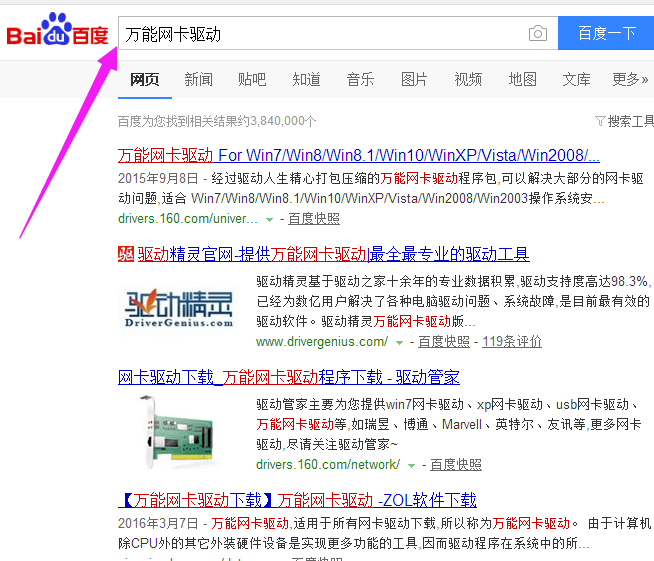654x561 pixels.
Task: Expand dropdown arrow after drivers.160.com/network/ URL
Action: tap(412, 465)
